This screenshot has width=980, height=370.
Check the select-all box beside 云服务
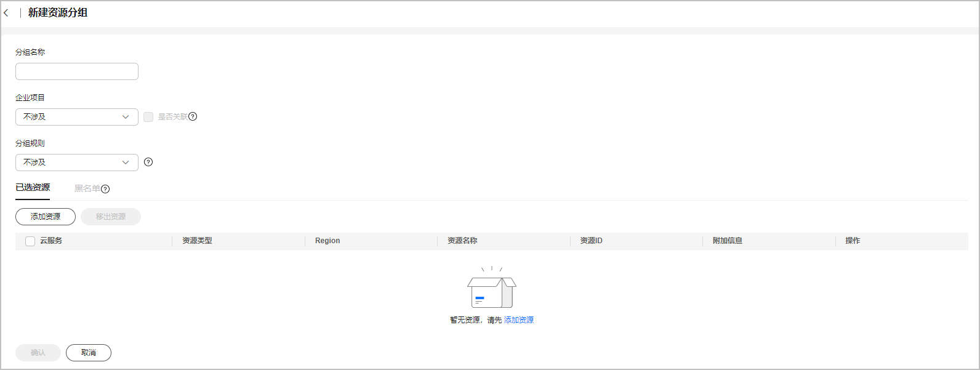pos(30,241)
